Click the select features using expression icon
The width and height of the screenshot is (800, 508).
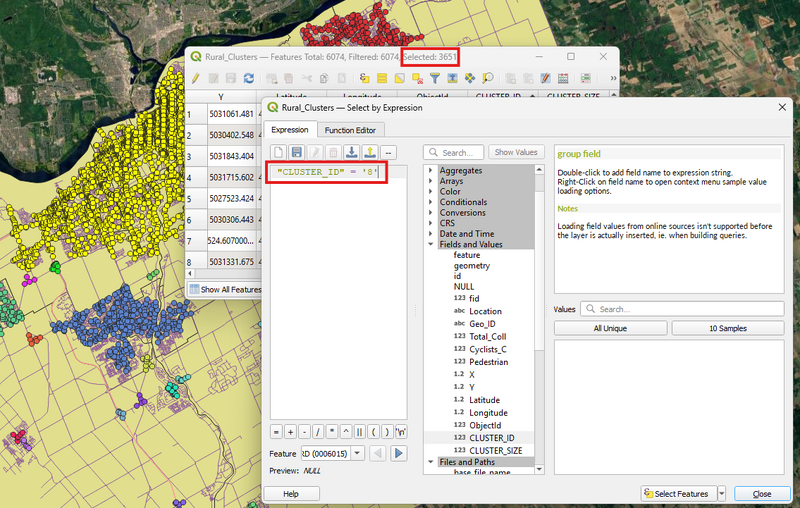coord(364,78)
